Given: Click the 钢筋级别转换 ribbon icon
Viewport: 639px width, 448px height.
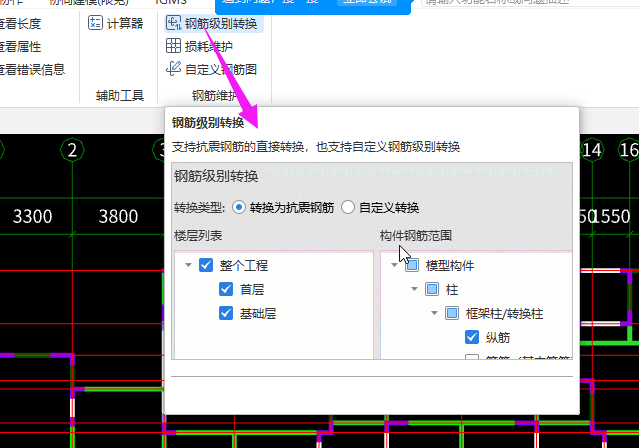Looking at the screenshot, I should click(174, 23).
